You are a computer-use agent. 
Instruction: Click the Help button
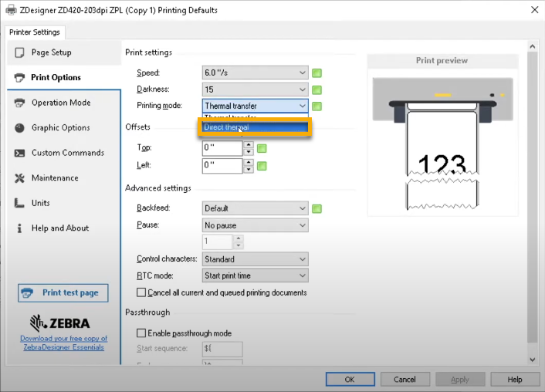(515, 380)
